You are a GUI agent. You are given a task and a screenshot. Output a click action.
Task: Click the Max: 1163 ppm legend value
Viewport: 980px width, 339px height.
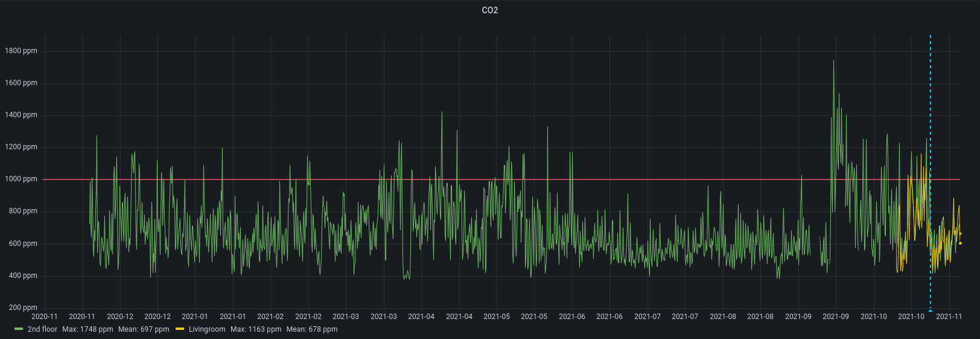click(x=256, y=329)
